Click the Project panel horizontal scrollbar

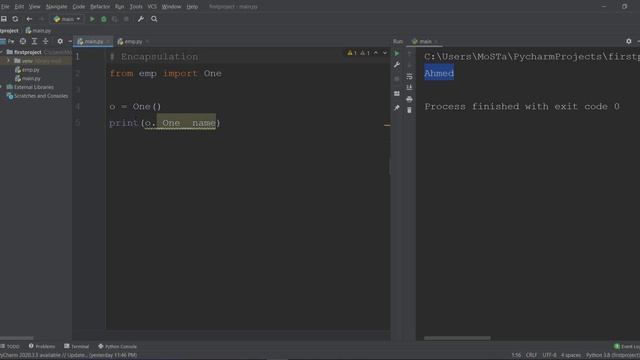coord(17,338)
